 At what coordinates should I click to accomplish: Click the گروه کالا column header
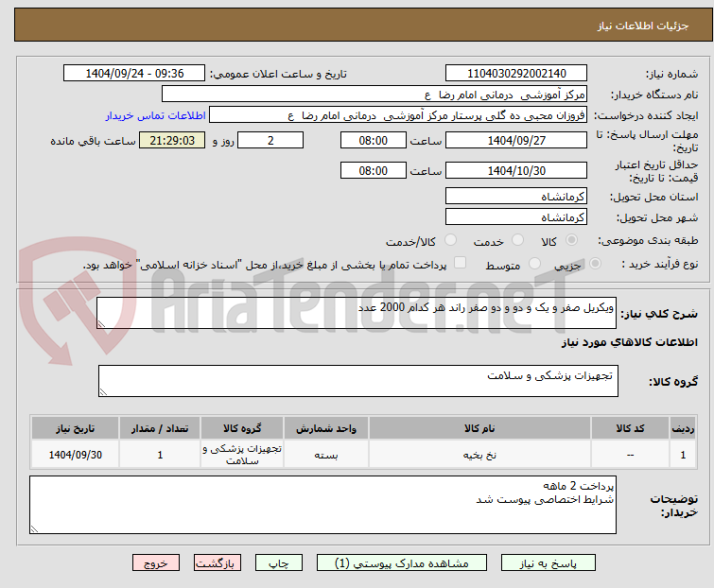point(242,428)
